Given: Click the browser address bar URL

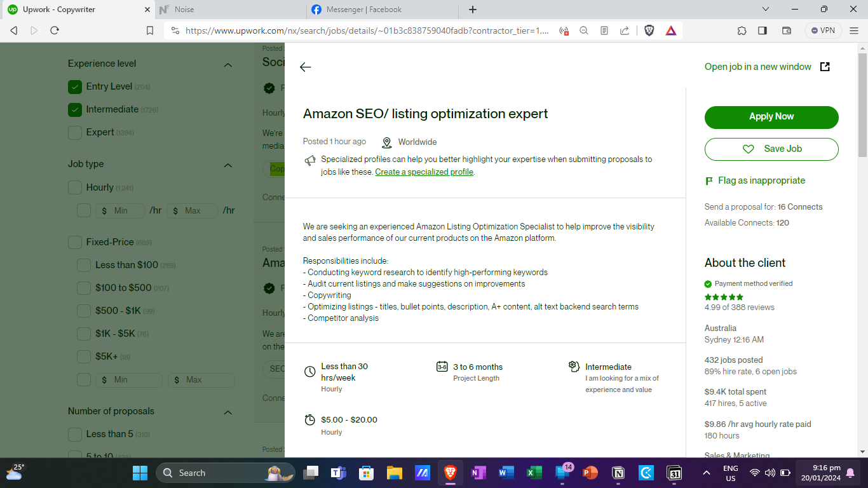Looking at the screenshot, I should point(367,30).
